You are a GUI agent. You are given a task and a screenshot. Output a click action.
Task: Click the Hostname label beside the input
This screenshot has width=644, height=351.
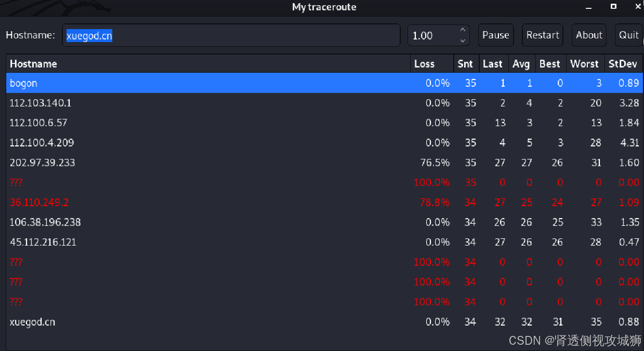[x=30, y=35]
